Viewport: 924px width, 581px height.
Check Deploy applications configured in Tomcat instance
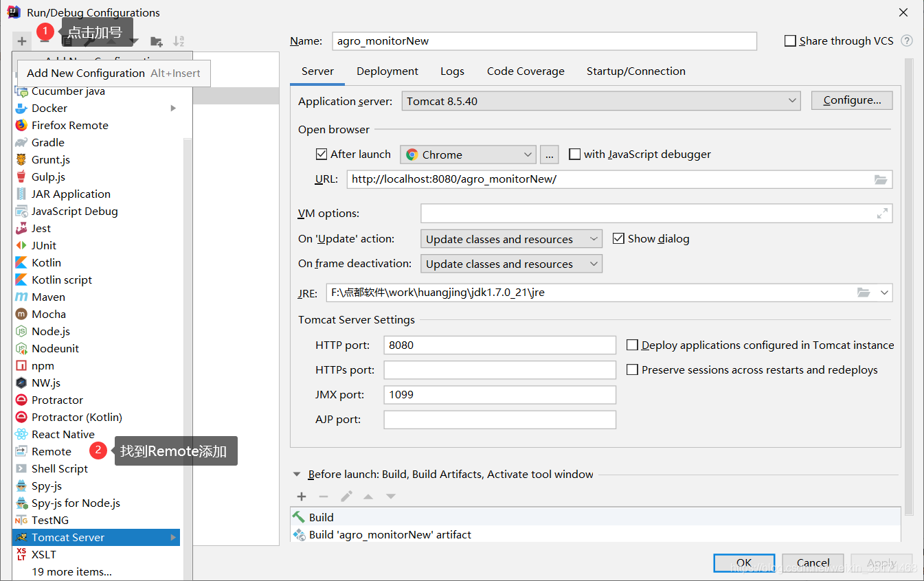click(632, 345)
